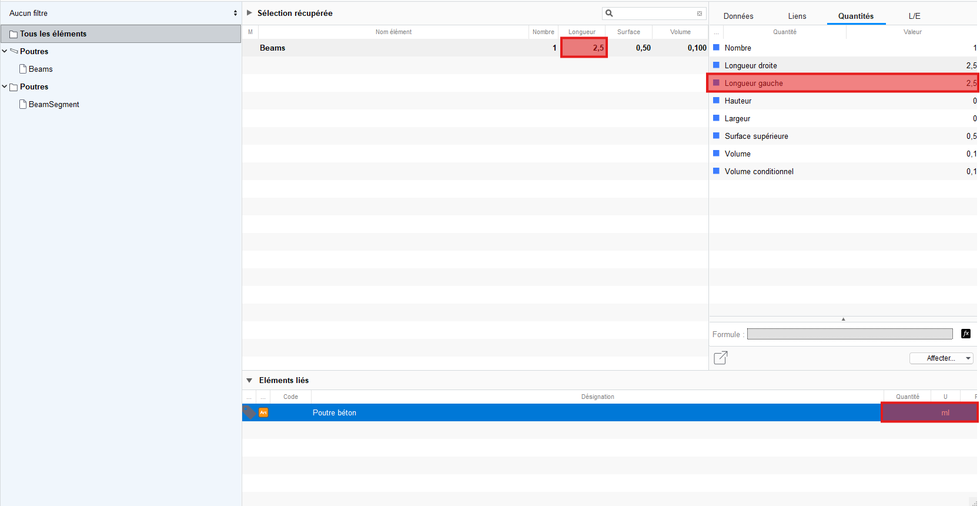Viewport: 980px width, 506px height.
Task: Switch to the Données tab
Action: coord(738,16)
